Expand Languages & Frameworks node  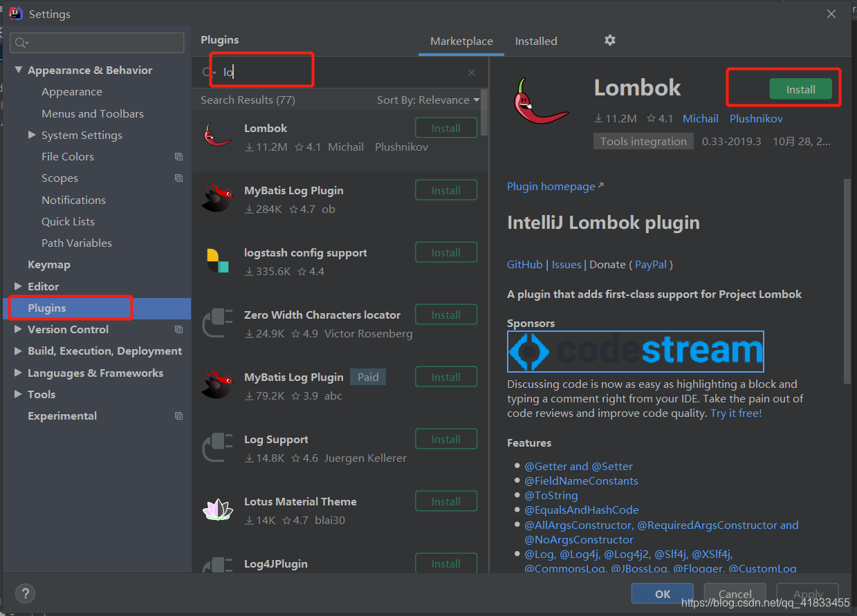click(18, 373)
